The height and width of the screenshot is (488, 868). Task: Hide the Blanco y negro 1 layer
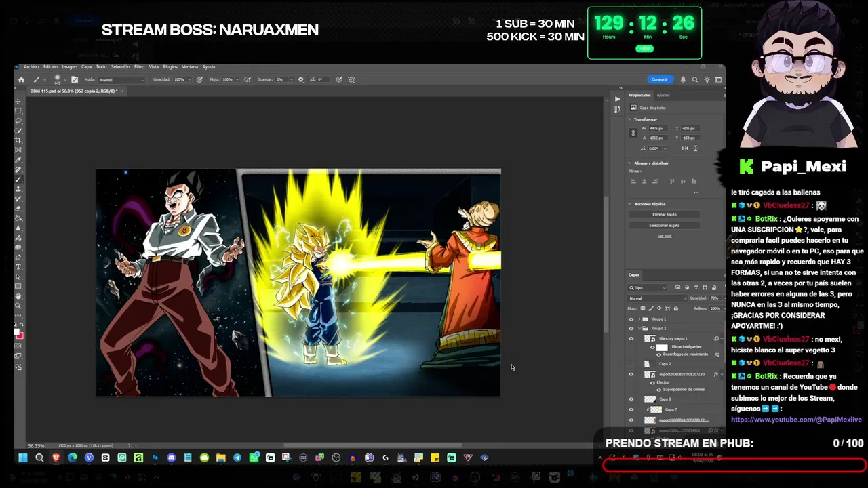click(631, 338)
